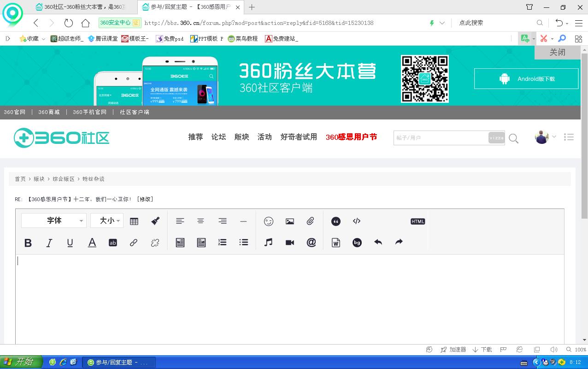Click in the reply text editing area

coord(289,299)
